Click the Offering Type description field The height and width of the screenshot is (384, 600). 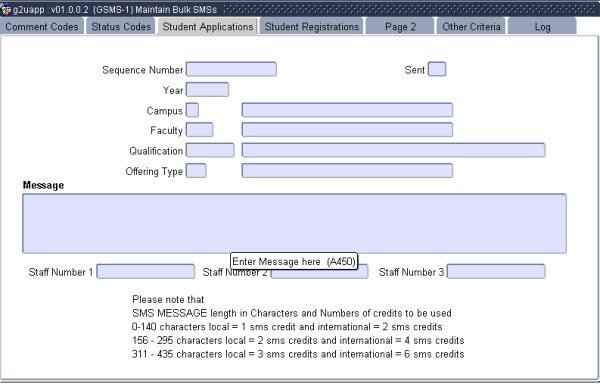[347, 171]
